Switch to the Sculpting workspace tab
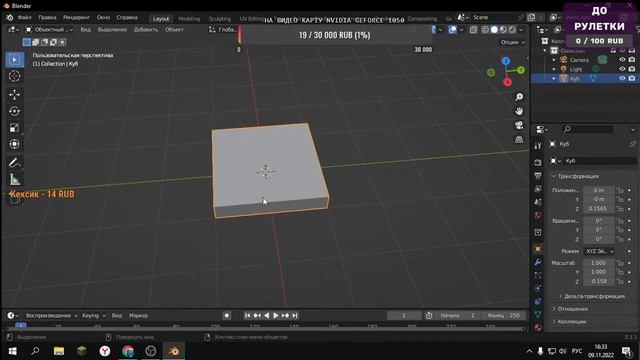Viewport: 640px width, 360px height. [220, 19]
